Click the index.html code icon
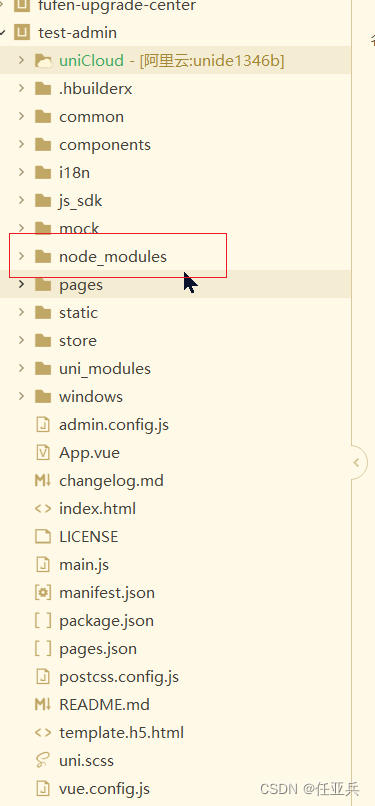 pos(43,508)
